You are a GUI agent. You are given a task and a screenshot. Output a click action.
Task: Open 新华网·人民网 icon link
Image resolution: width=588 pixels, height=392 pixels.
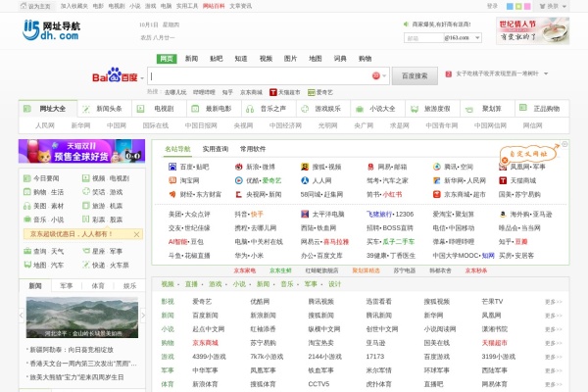(436, 180)
